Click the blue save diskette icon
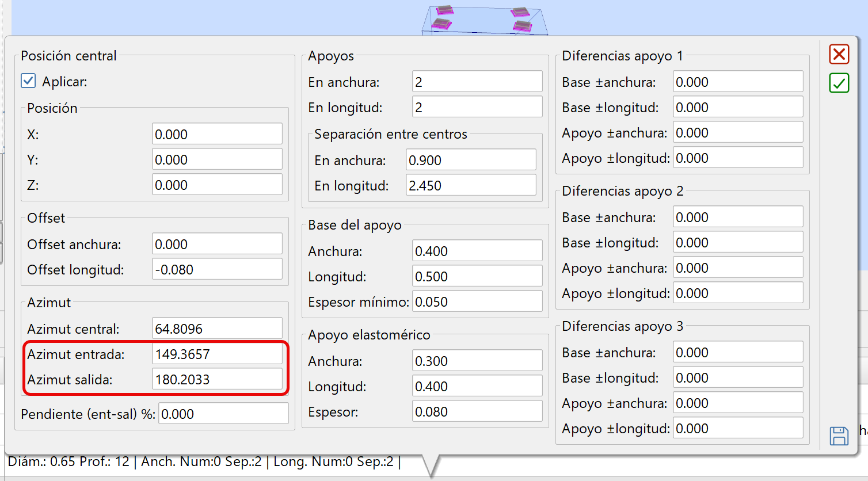The height and width of the screenshot is (481, 868). 839,436
